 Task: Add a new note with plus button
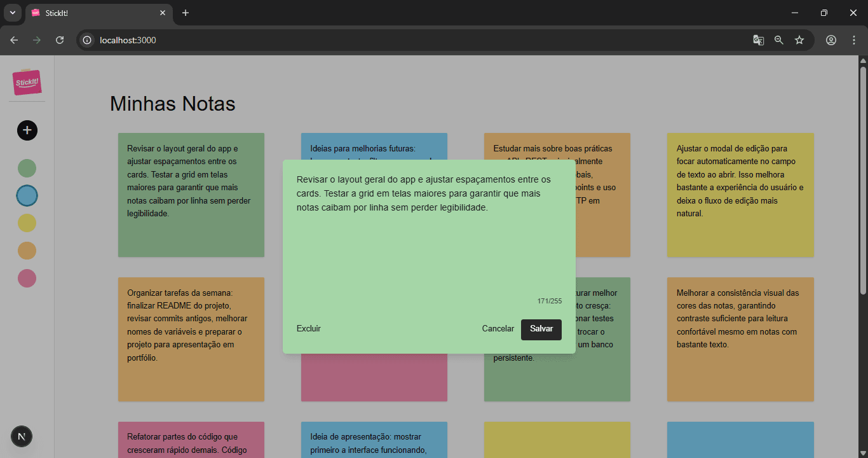click(27, 130)
